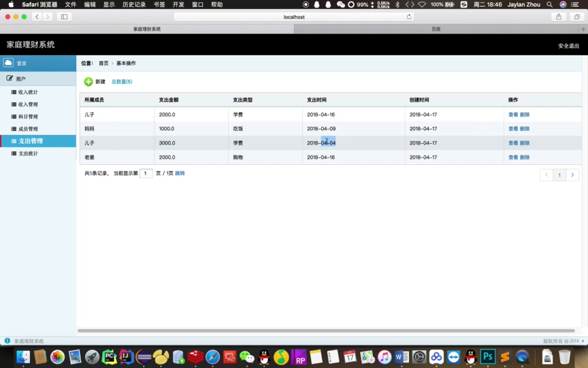Open Trash in the dock
The height and width of the screenshot is (368, 588).
(564, 356)
